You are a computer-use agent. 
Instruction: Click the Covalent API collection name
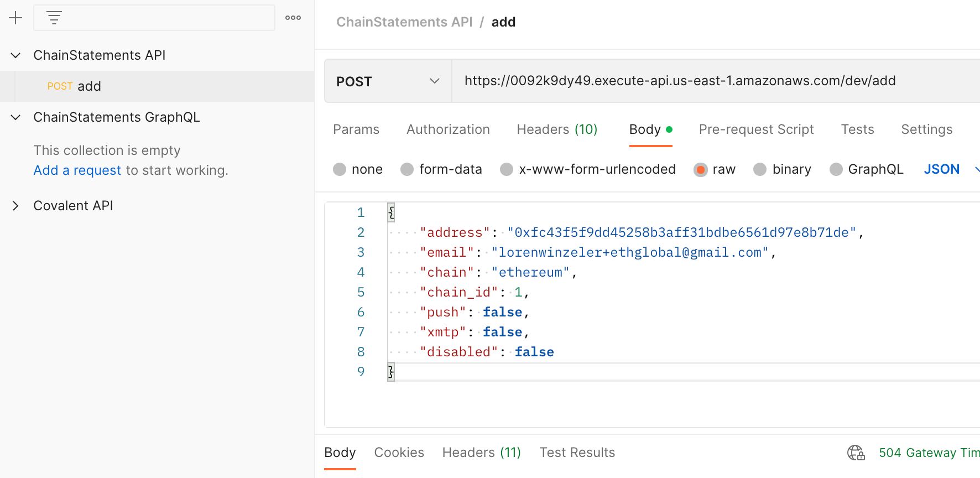pos(73,206)
